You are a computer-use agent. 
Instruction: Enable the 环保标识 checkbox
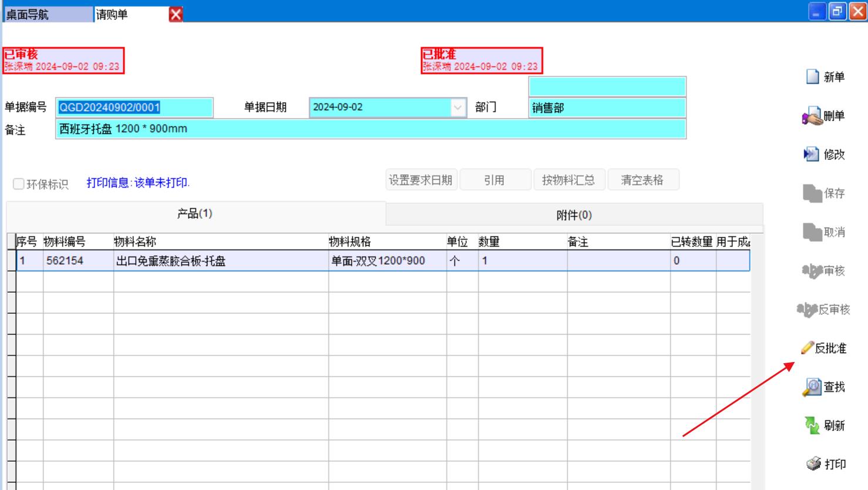click(x=19, y=184)
